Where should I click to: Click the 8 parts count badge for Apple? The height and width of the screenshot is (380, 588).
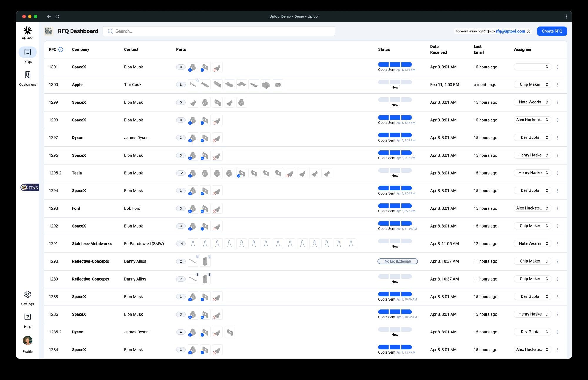(x=181, y=85)
